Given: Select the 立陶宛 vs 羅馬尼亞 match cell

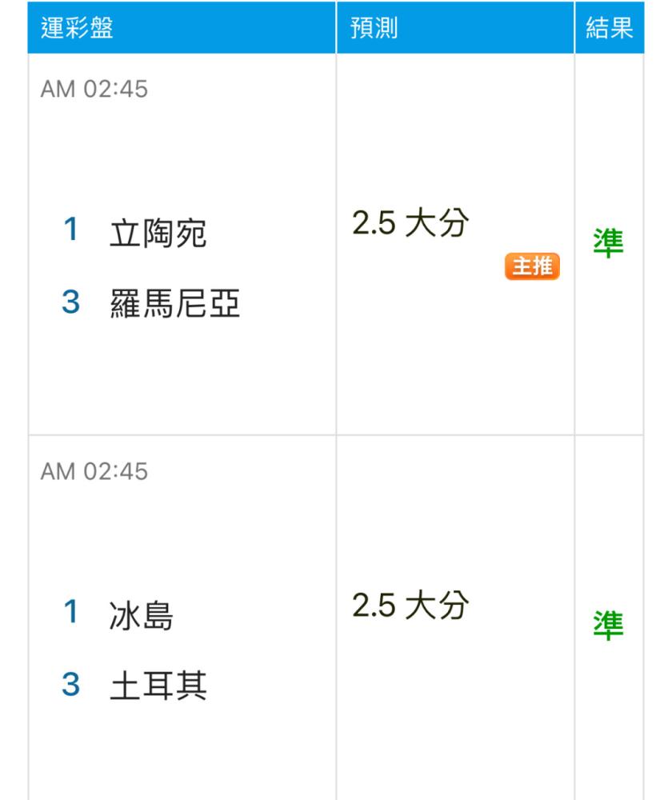Looking at the screenshot, I should pyautogui.click(x=182, y=244).
